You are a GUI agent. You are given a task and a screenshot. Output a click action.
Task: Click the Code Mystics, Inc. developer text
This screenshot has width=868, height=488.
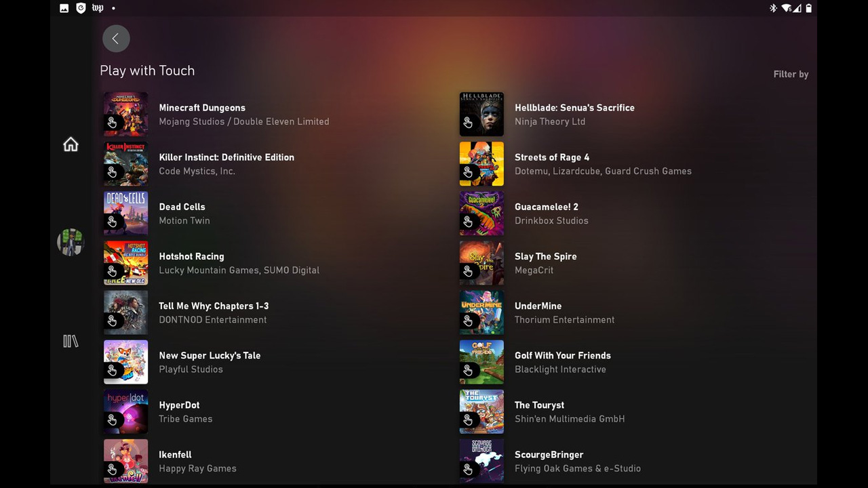coord(197,171)
